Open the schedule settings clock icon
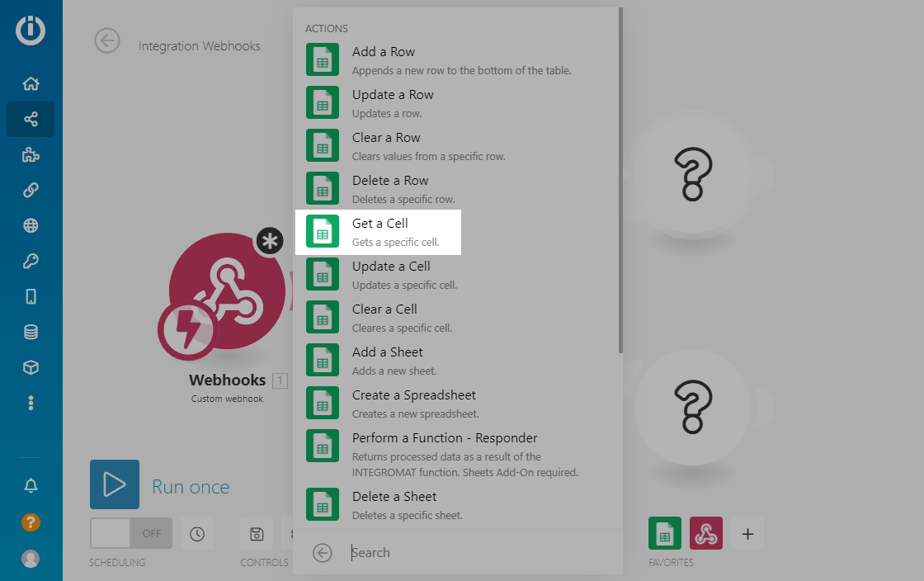Viewport: 924px width, 581px height. coord(196,534)
